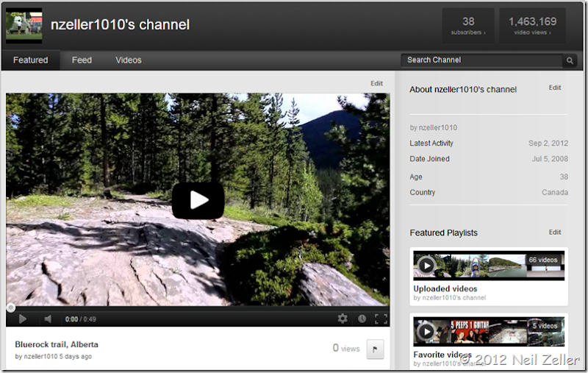This screenshot has width=588, height=373.
Task: Click the nzeller1010 uploader name below video
Action: [40, 357]
